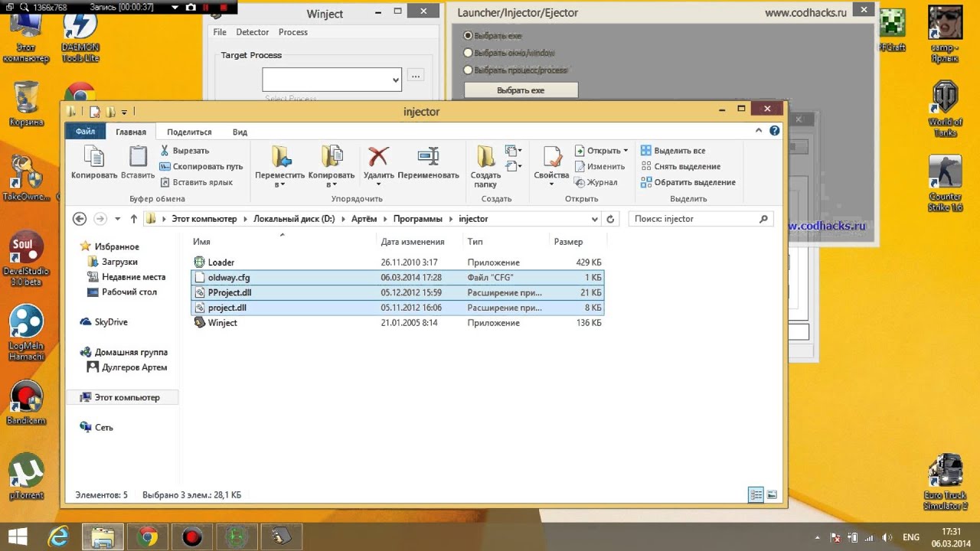
Task: Click History (Журнал) in the ribbon
Action: 596,182
